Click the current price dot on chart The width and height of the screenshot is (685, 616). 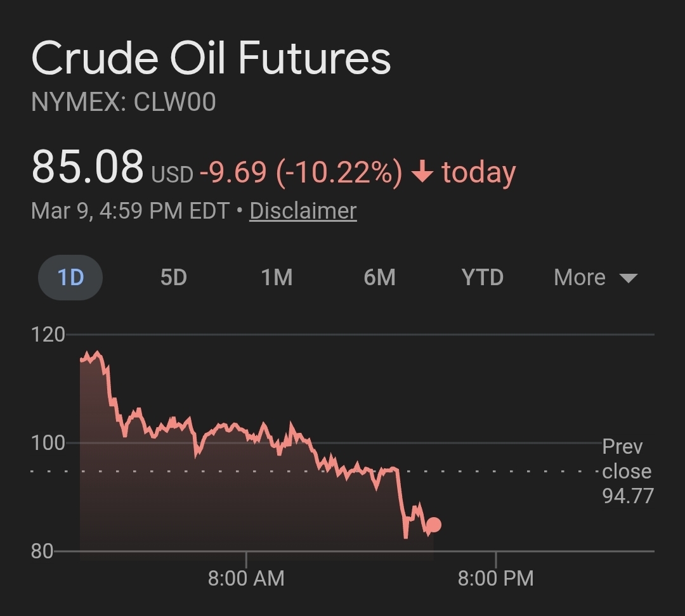[433, 525]
